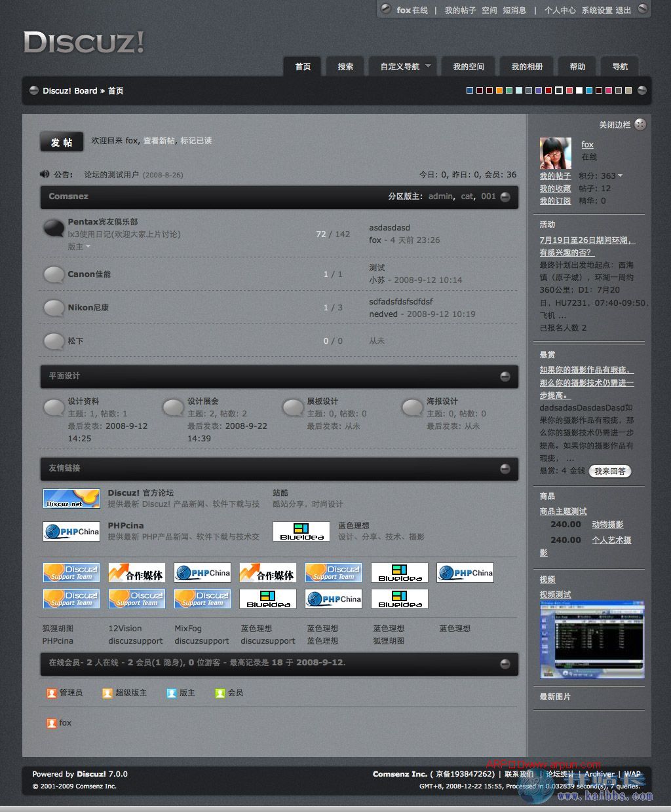This screenshot has width=671, height=812.
Task: Open the 联系我们 footer link
Action: [519, 774]
